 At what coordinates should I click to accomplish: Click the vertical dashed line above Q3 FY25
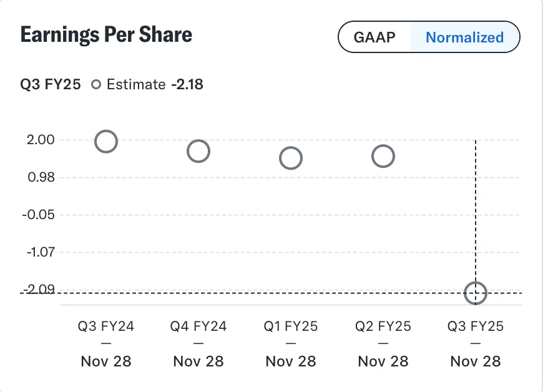(476, 212)
